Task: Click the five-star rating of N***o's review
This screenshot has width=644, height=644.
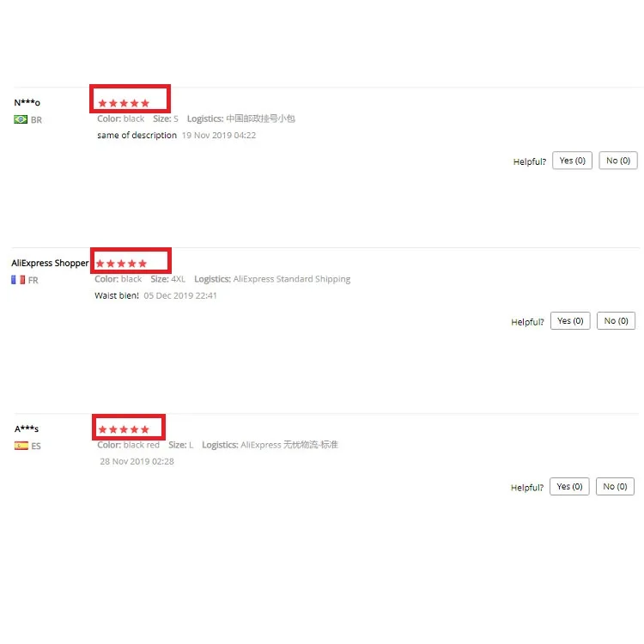Action: pos(124,103)
